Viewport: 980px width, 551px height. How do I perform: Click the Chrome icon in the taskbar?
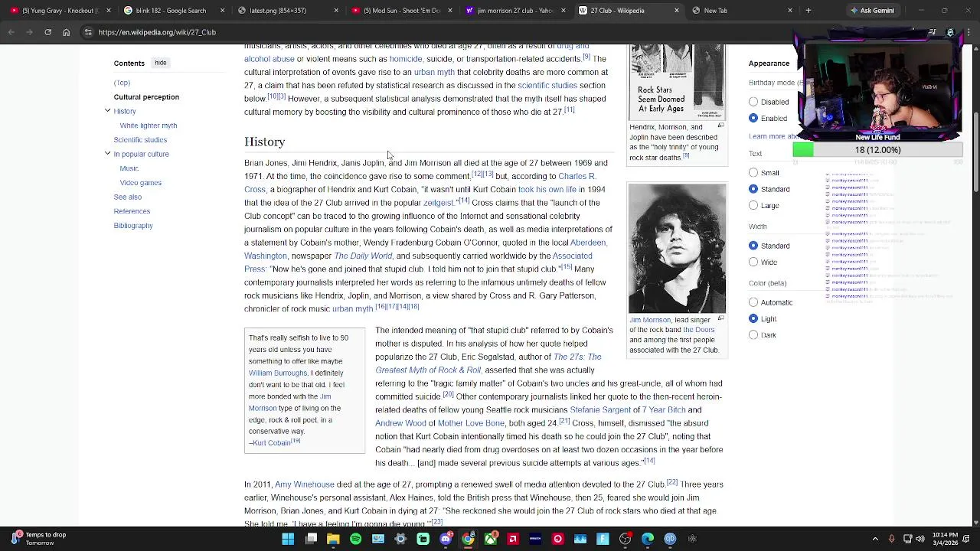click(x=468, y=539)
